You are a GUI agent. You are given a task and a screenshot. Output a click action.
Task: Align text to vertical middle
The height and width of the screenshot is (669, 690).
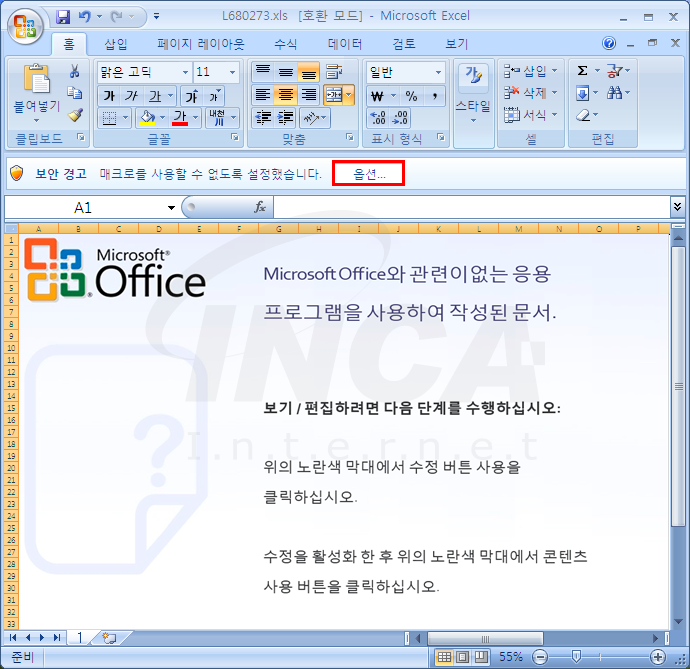tap(286, 71)
